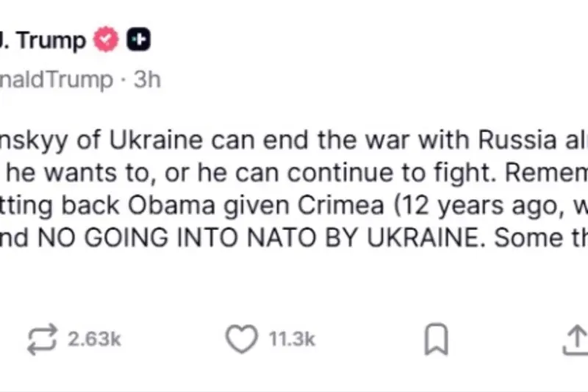Like the post with the heart icon

pyautogui.click(x=242, y=339)
